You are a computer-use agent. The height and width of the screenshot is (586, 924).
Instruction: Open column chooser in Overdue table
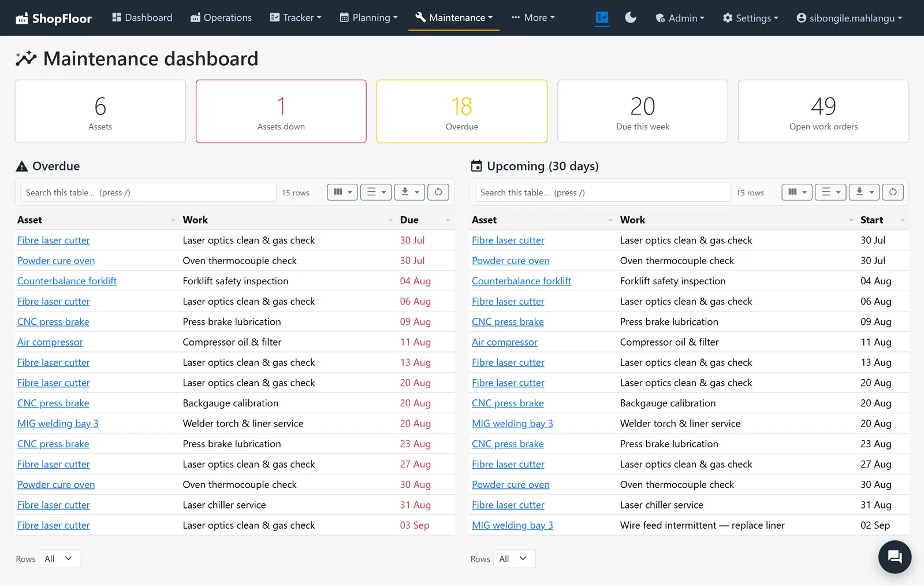pos(342,192)
